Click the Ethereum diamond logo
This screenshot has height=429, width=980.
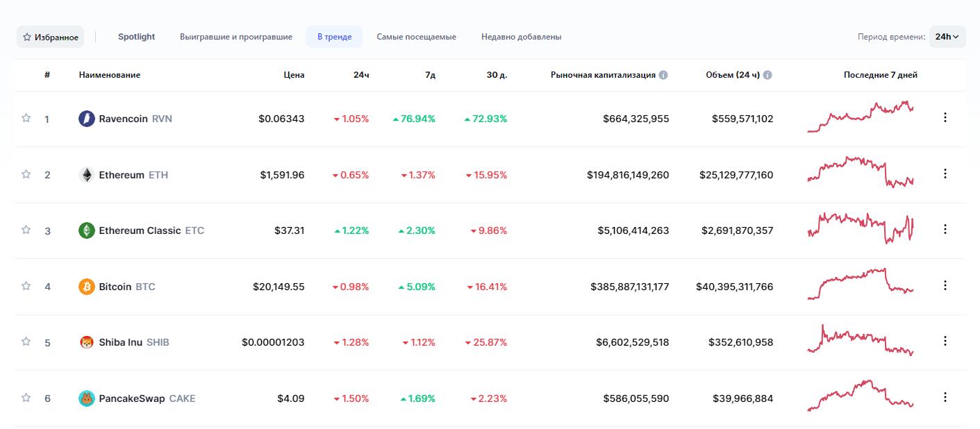pos(87,175)
